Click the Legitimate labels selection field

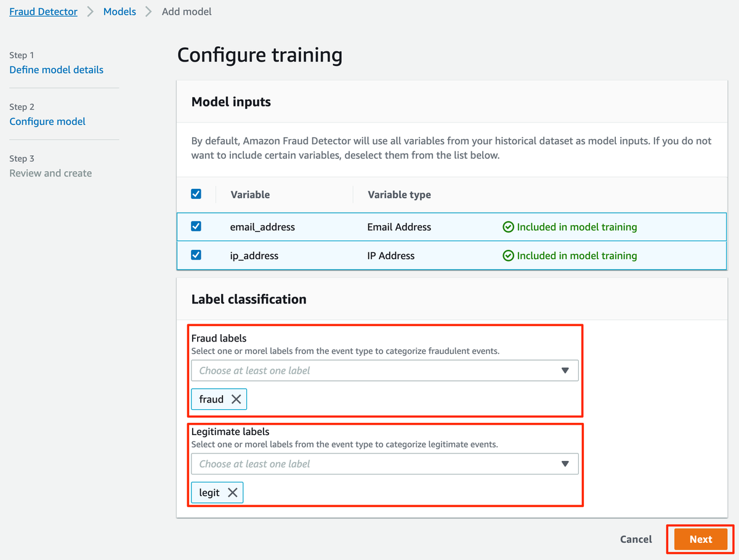[385, 464]
